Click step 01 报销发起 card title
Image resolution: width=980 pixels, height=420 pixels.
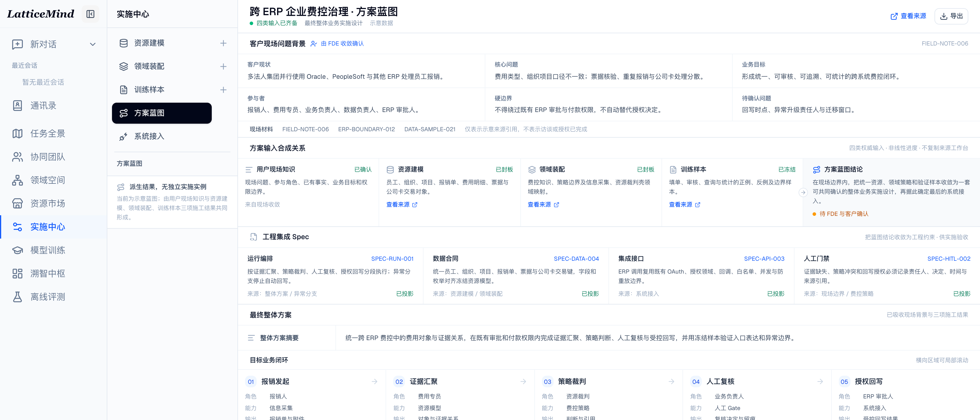point(275,381)
